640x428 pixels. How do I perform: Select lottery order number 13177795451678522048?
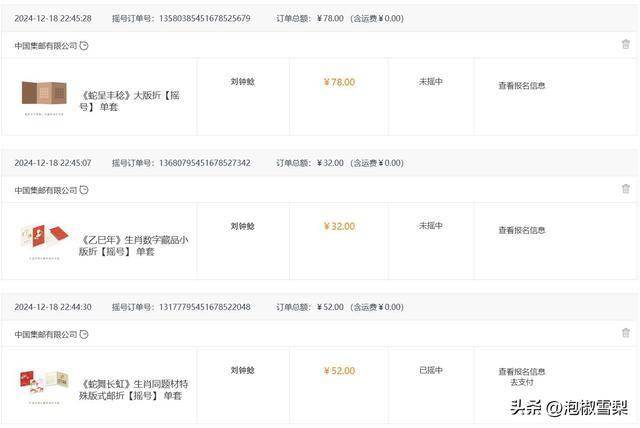(x=205, y=307)
